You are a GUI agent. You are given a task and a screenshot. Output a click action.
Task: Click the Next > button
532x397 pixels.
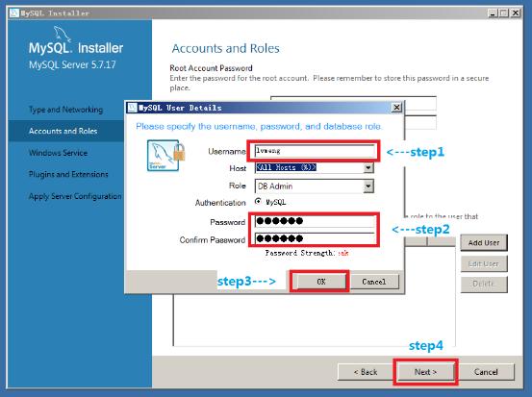coord(426,372)
